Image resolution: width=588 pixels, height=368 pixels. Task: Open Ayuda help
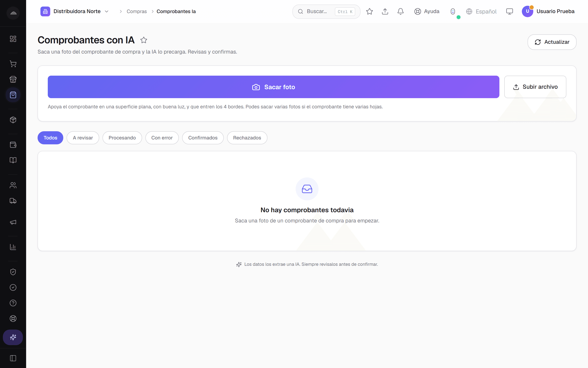tap(427, 11)
